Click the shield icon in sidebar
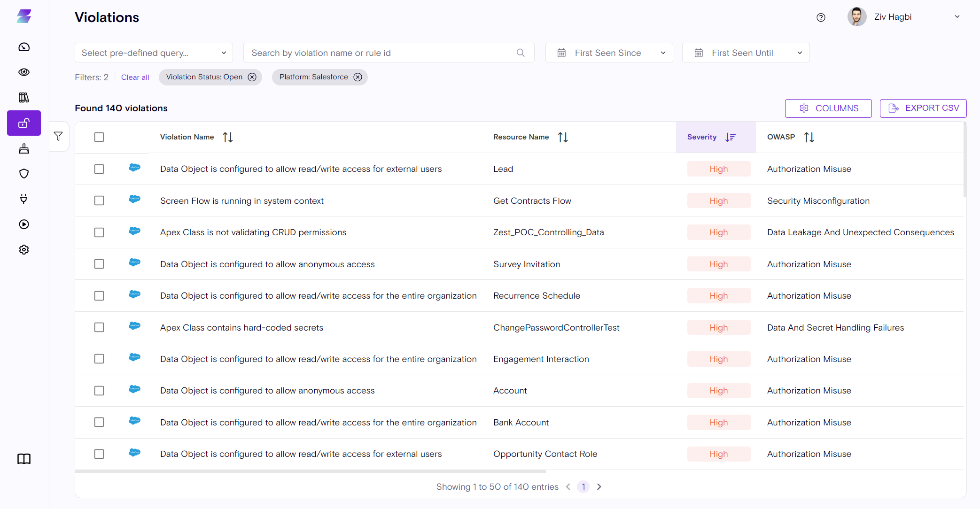980x509 pixels. [x=24, y=174]
